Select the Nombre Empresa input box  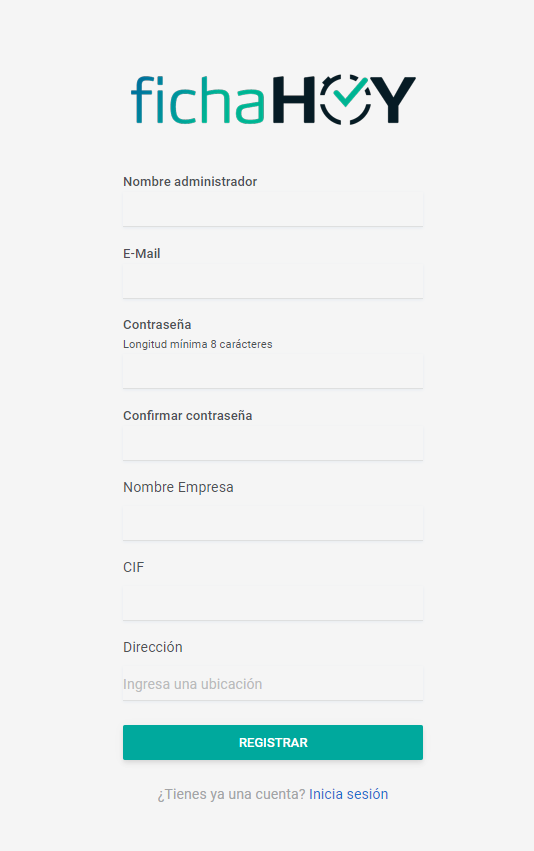[273, 523]
